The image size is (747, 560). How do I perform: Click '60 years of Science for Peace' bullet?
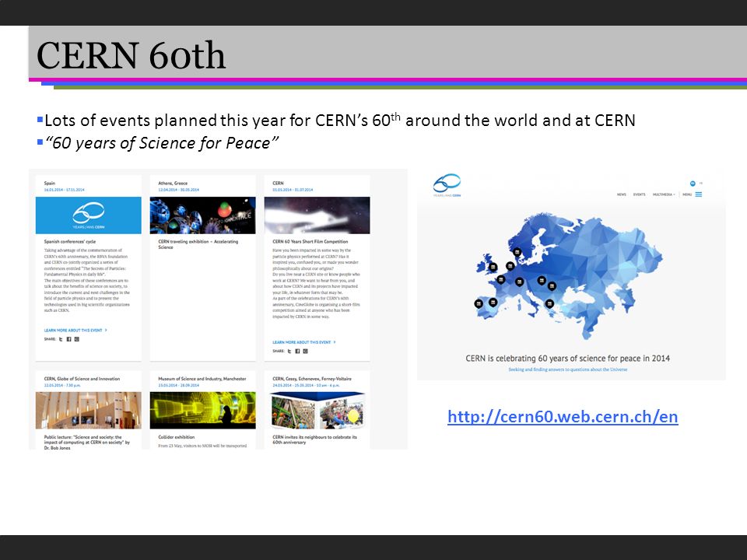click(x=162, y=143)
